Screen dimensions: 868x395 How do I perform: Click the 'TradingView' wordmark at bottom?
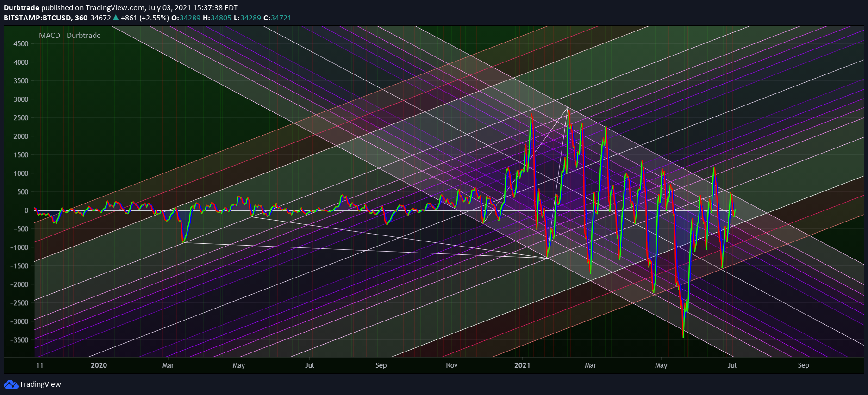(40, 384)
